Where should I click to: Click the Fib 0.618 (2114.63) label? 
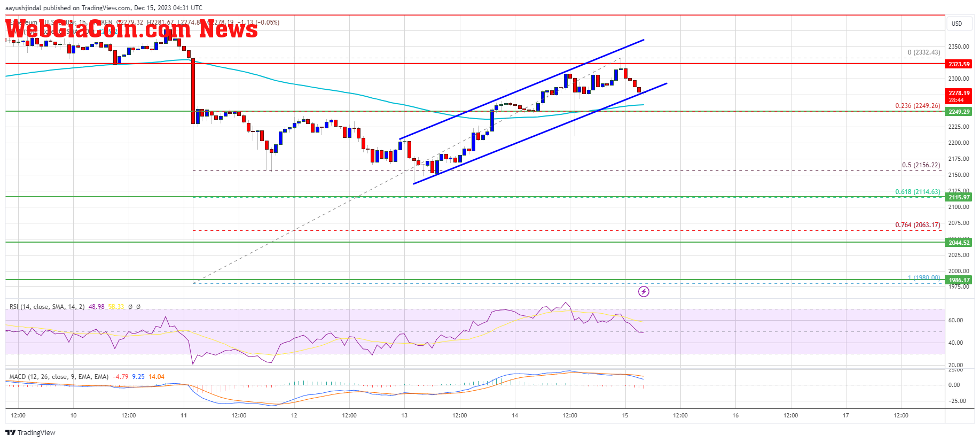pos(918,192)
